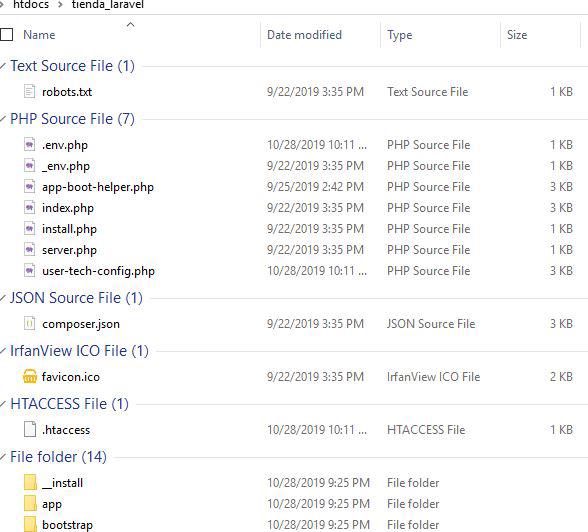The width and height of the screenshot is (588, 532).
Task: Collapse the IrfanView ICO File group
Action: point(3,351)
